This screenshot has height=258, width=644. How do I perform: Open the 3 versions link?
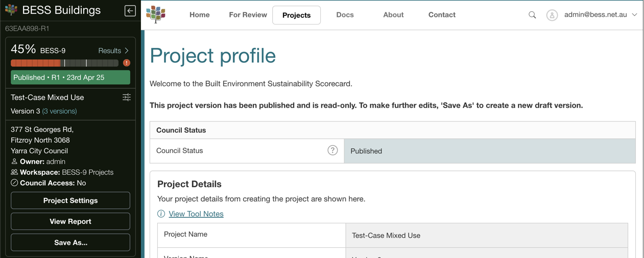point(59,111)
